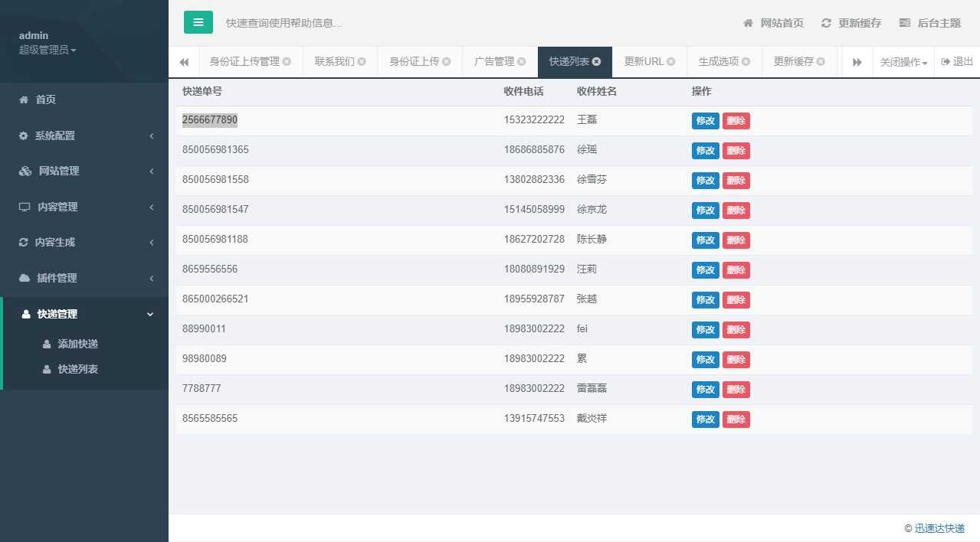Click phone number 13802882336
The image size is (980, 542).
pos(534,179)
